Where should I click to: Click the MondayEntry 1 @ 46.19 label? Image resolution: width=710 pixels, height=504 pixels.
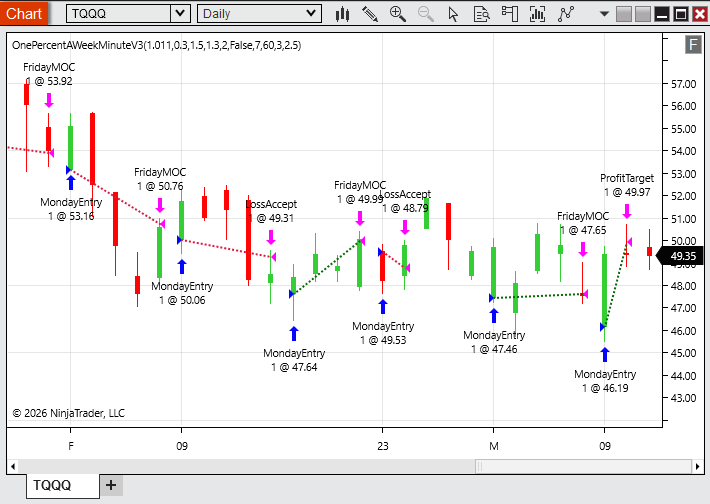click(605, 381)
